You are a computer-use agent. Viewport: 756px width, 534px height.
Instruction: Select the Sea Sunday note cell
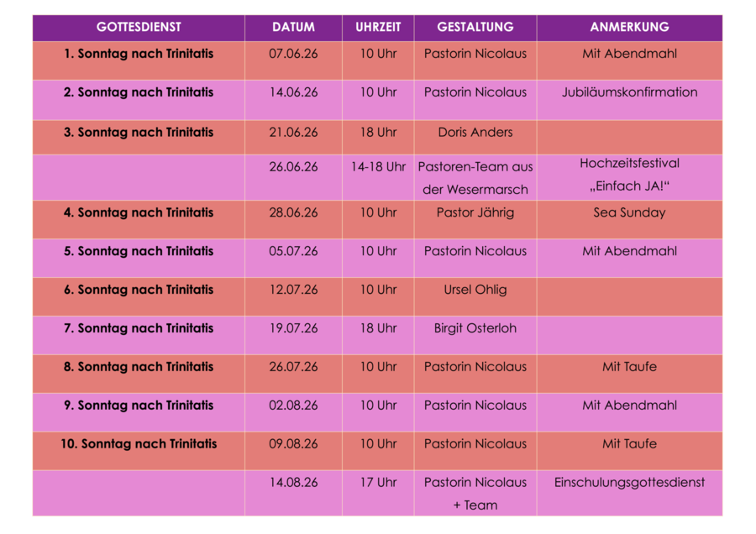tap(630, 219)
